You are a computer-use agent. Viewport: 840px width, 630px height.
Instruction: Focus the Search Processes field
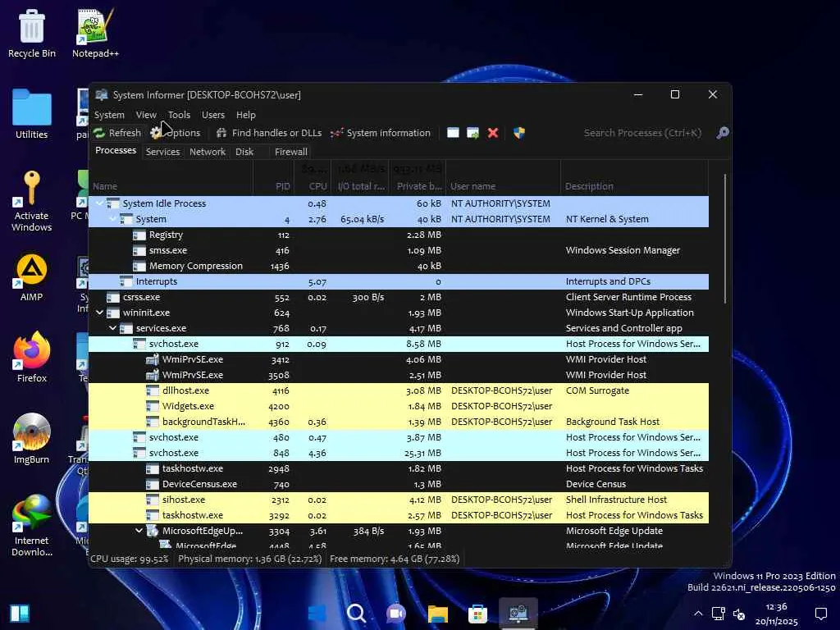tap(643, 133)
